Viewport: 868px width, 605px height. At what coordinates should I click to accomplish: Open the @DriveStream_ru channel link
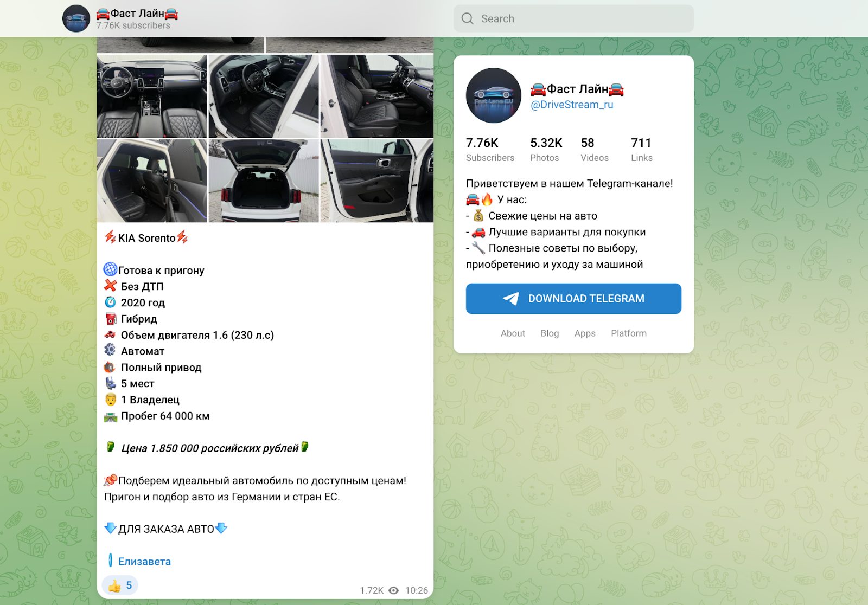point(572,105)
